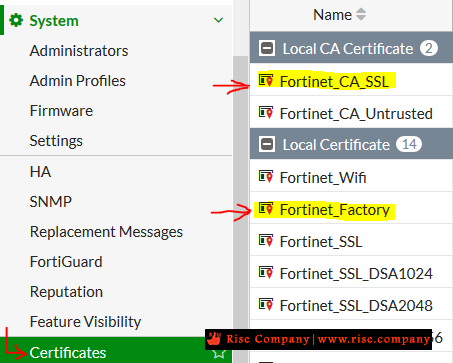Click certificate icon beside Fortinet_SSL
The image size is (453, 363).
[266, 240]
